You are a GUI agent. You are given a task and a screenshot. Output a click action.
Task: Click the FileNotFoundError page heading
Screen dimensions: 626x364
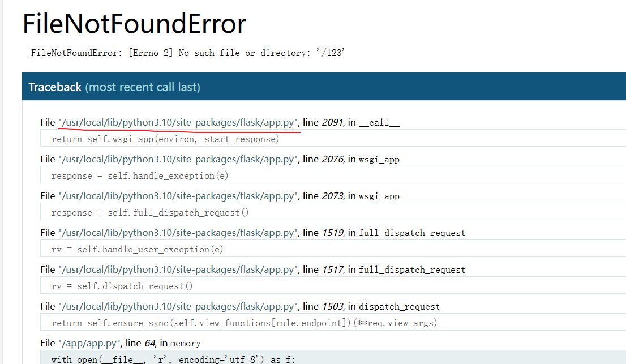point(134,24)
